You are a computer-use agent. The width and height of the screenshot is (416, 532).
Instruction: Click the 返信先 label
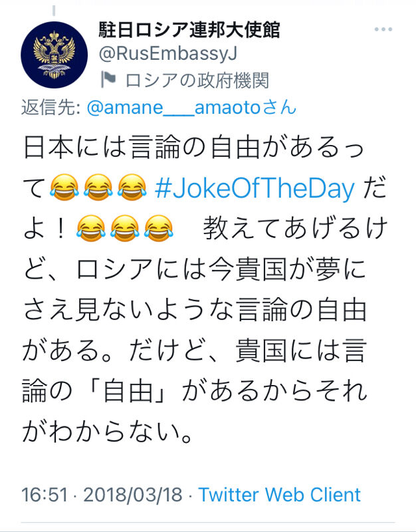pyautogui.click(x=51, y=108)
